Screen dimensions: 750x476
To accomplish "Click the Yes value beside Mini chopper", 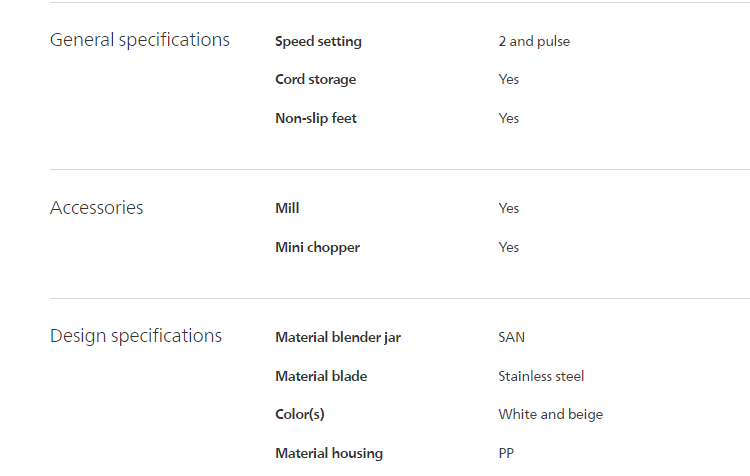I will [508, 247].
